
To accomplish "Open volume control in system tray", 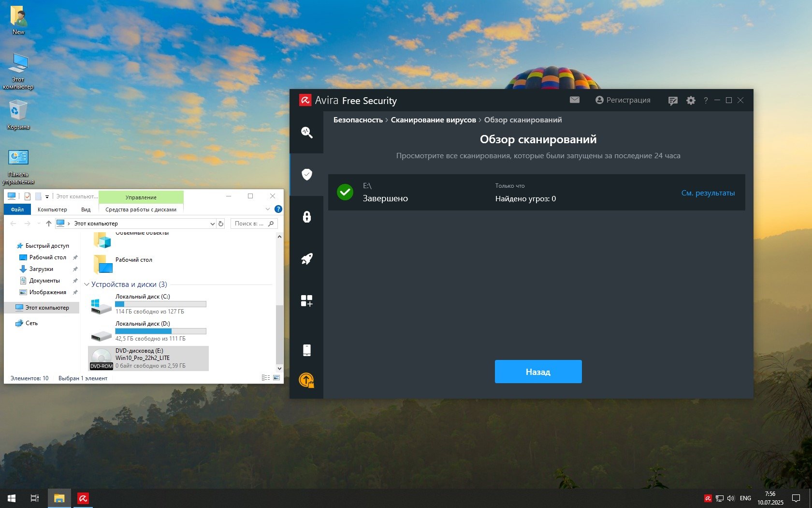I will click(x=730, y=498).
